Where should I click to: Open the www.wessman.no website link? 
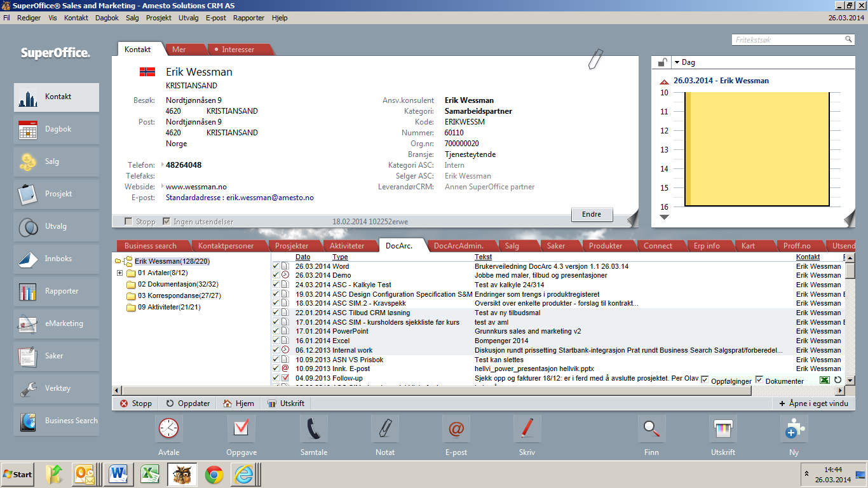pyautogui.click(x=196, y=187)
